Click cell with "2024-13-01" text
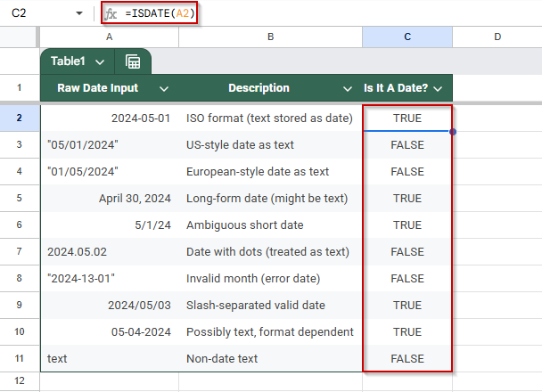 (x=110, y=278)
